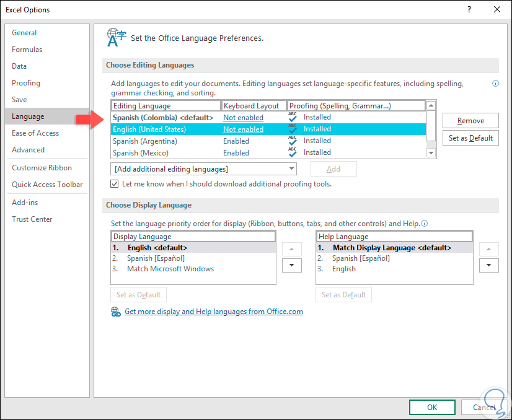Select English (United States) editing language
512x420 pixels.
tap(268, 129)
